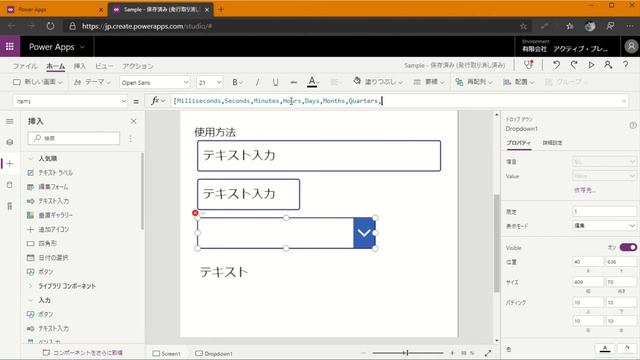
Task: Open the Insert ribbon tab
Action: [80, 66]
